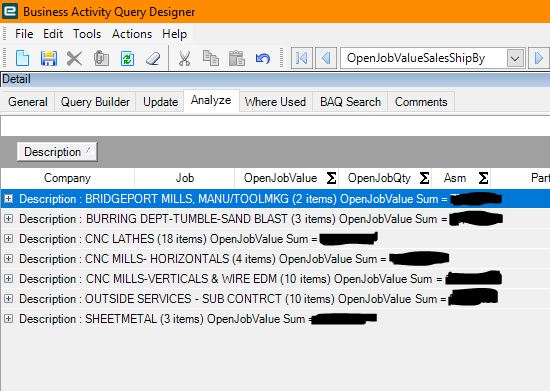Screen dimensions: 550x391
Task: Expand the SHEETMETAL group
Action: tap(8, 319)
